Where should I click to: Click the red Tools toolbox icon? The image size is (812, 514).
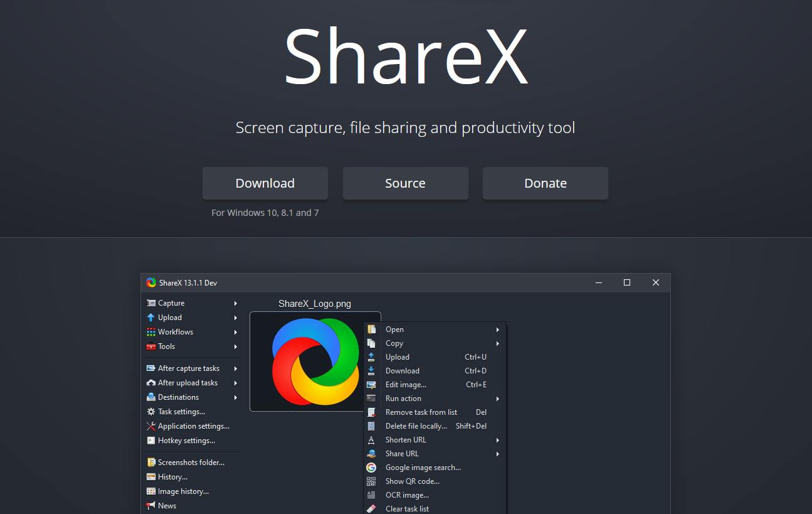pyautogui.click(x=150, y=346)
